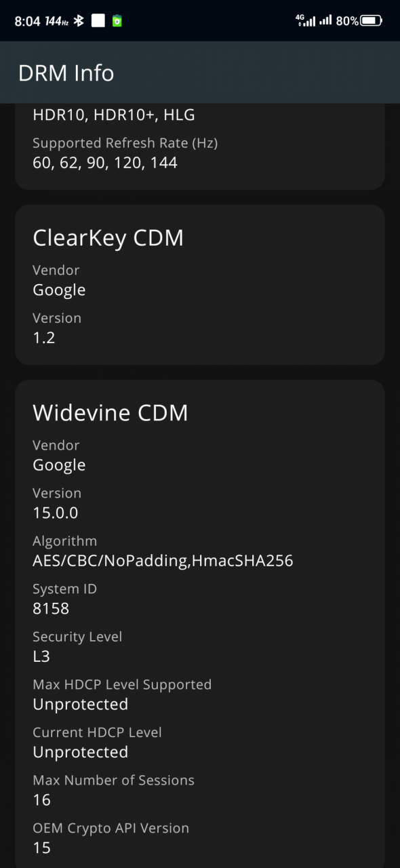
Task: Tap the Bluetooth status icon
Action: pos(79,20)
